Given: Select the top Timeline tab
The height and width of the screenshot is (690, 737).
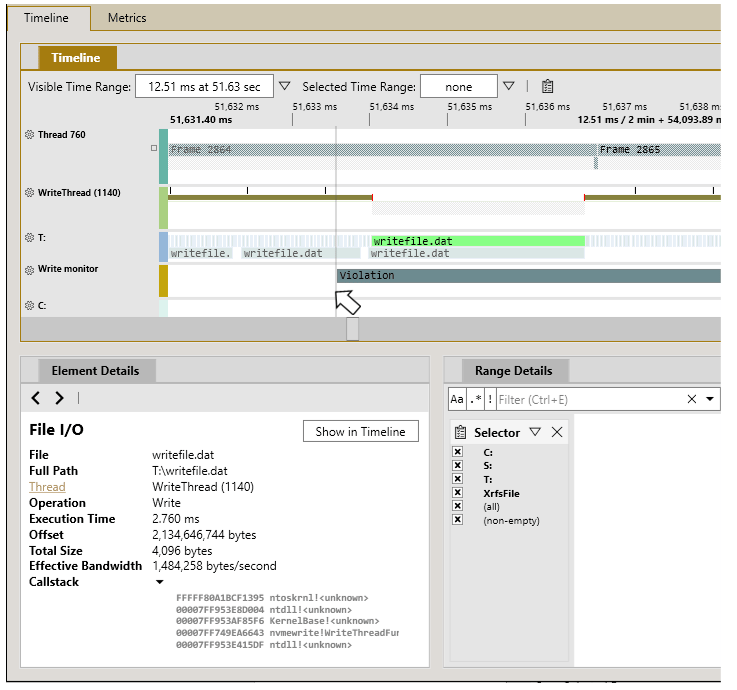Looking at the screenshot, I should point(47,18).
